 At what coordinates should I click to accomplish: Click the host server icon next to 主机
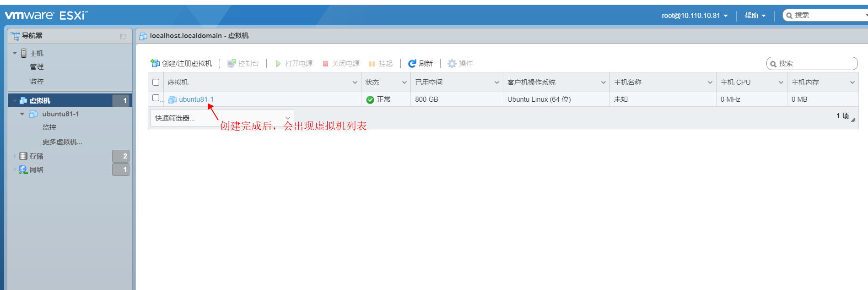click(24, 53)
